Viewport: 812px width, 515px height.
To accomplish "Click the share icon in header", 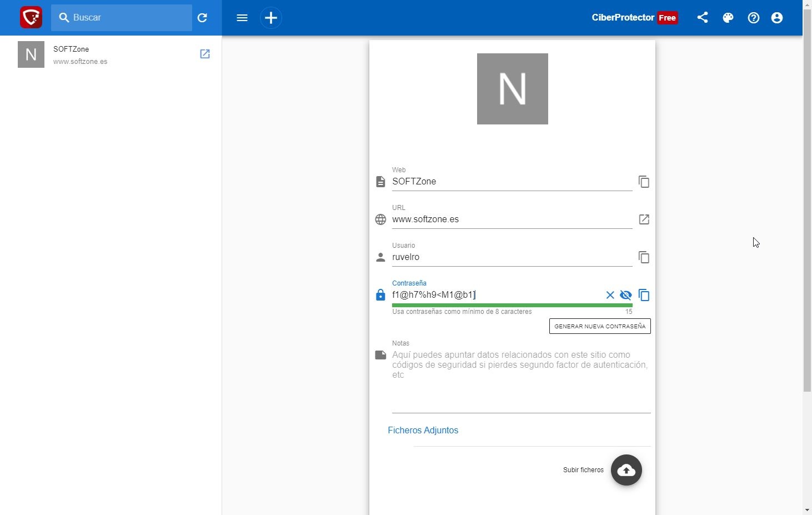I will (703, 18).
